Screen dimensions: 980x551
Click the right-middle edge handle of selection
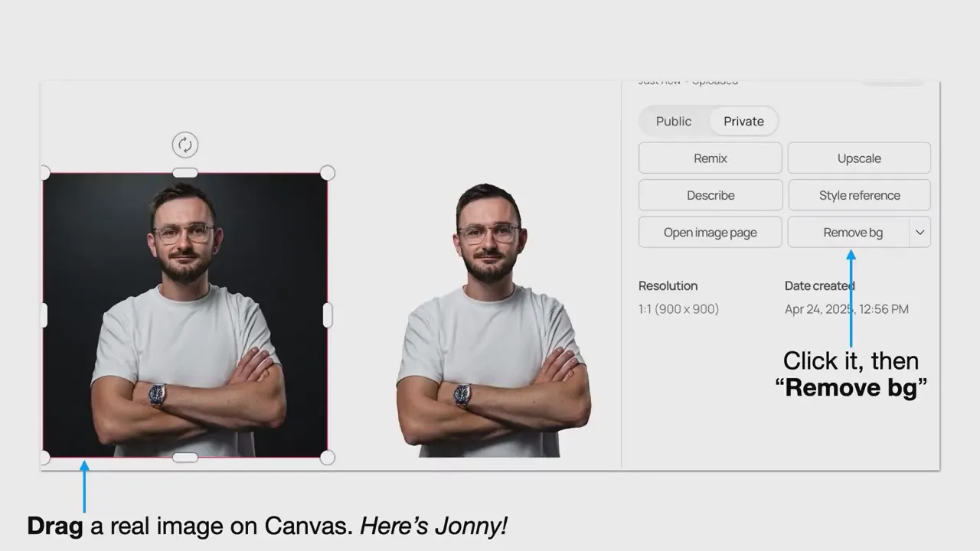tap(328, 315)
